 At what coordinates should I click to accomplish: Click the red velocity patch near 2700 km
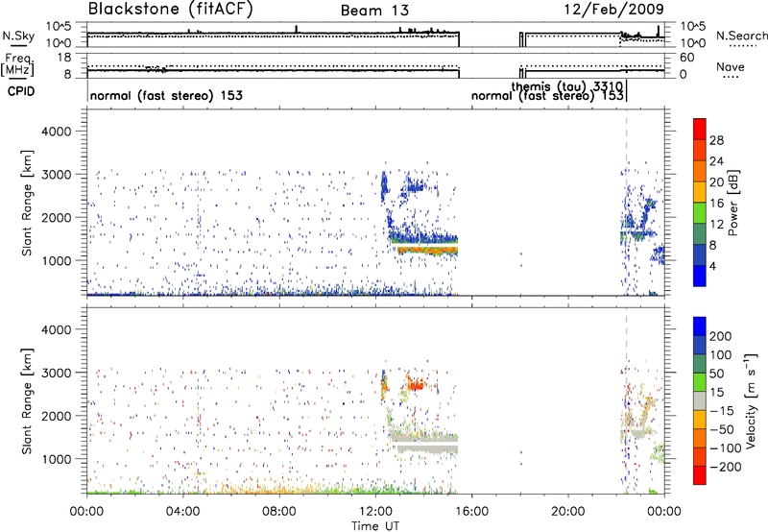point(417,385)
